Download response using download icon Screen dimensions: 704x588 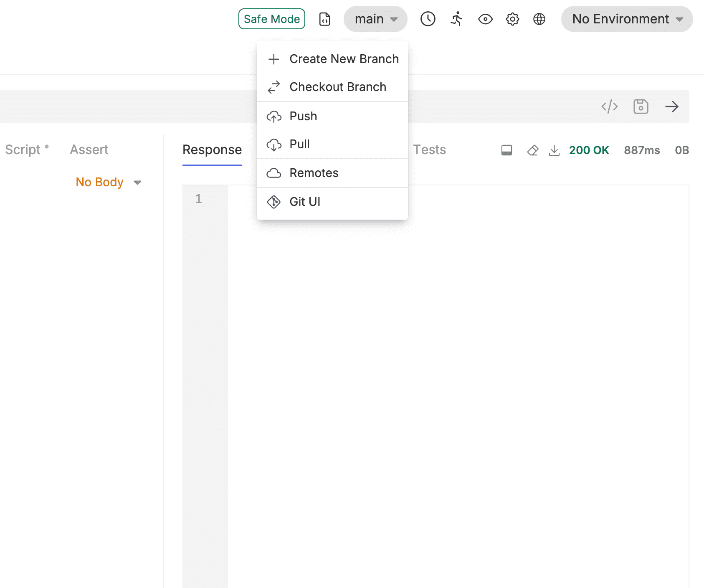[x=554, y=150]
